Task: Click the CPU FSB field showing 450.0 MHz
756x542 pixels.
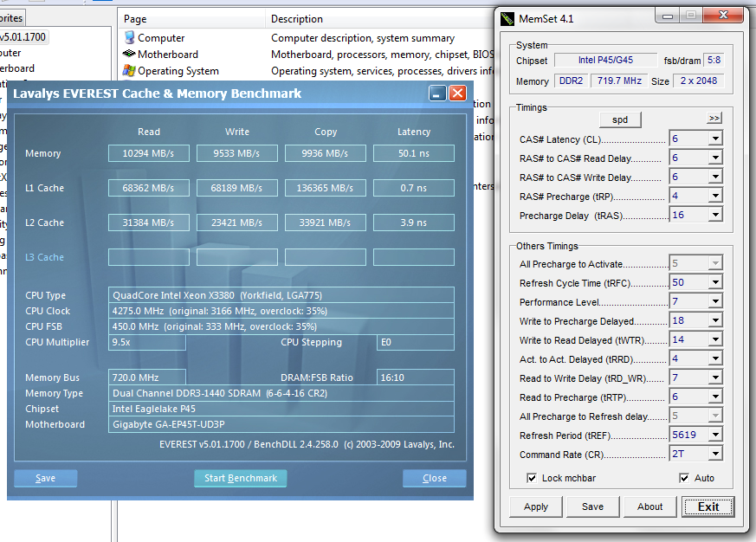Action: 281,326
